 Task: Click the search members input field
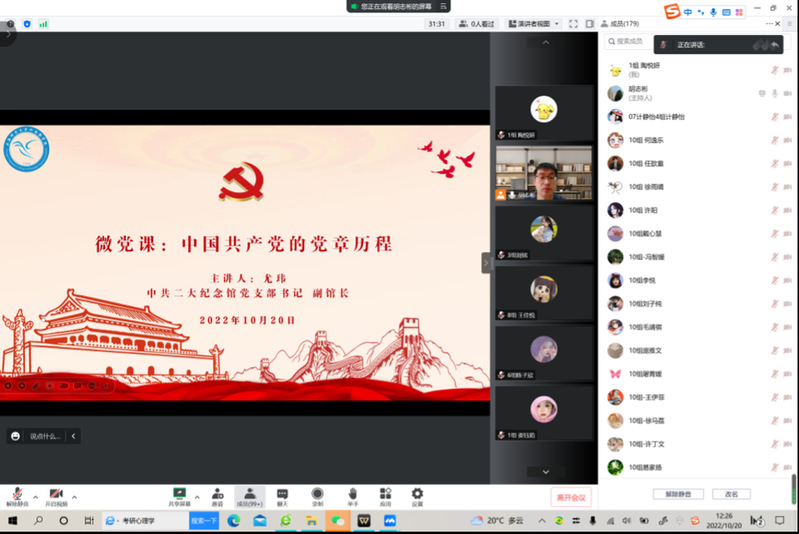click(630, 41)
